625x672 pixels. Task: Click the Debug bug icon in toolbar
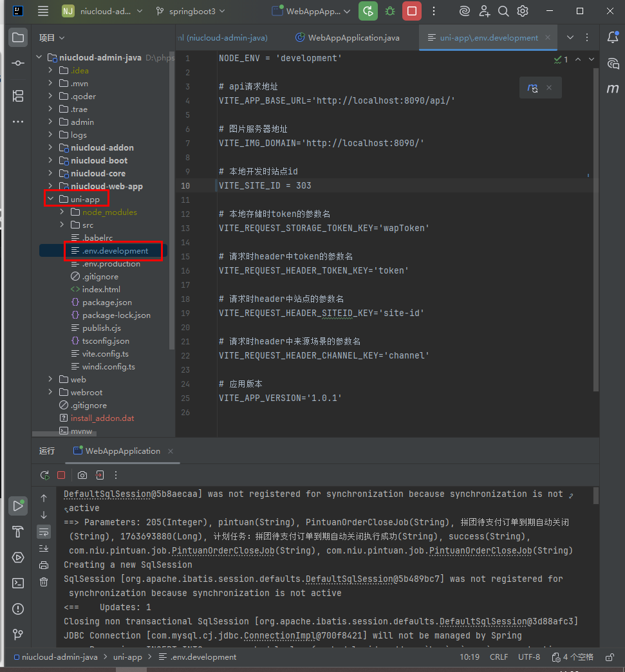390,11
